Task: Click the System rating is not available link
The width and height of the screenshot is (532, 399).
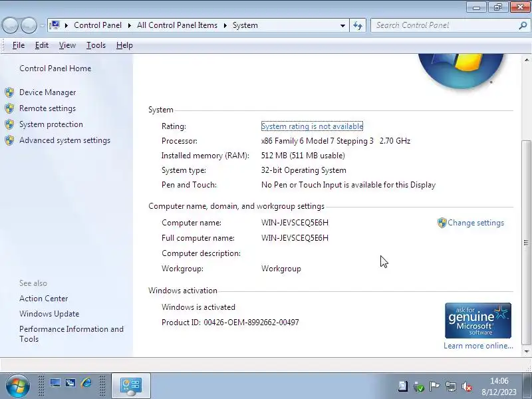Action: point(312,126)
